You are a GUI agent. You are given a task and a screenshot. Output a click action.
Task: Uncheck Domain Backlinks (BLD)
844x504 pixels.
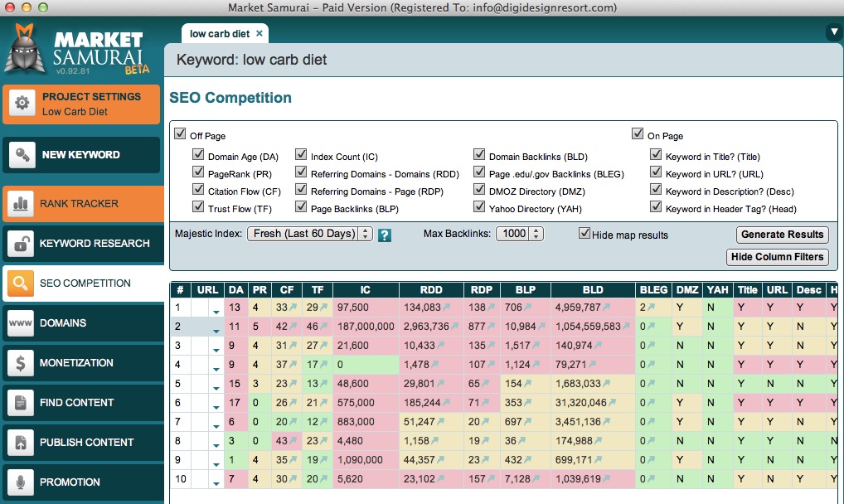(479, 154)
